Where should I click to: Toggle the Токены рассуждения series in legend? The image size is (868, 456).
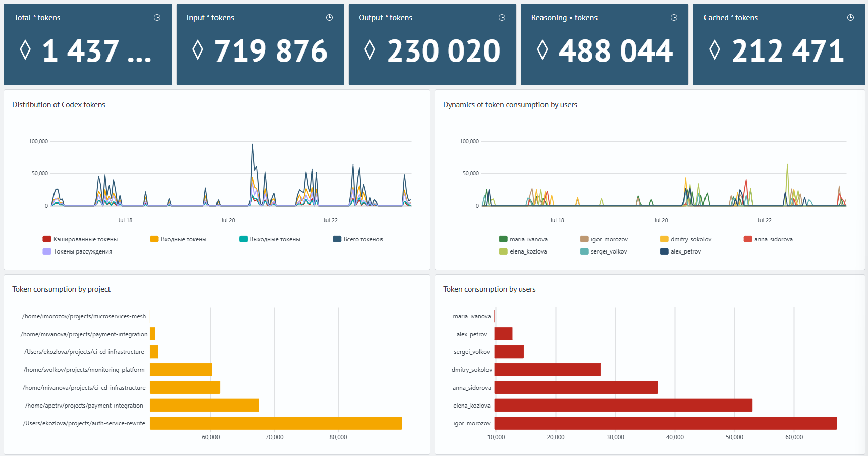pyautogui.click(x=77, y=251)
